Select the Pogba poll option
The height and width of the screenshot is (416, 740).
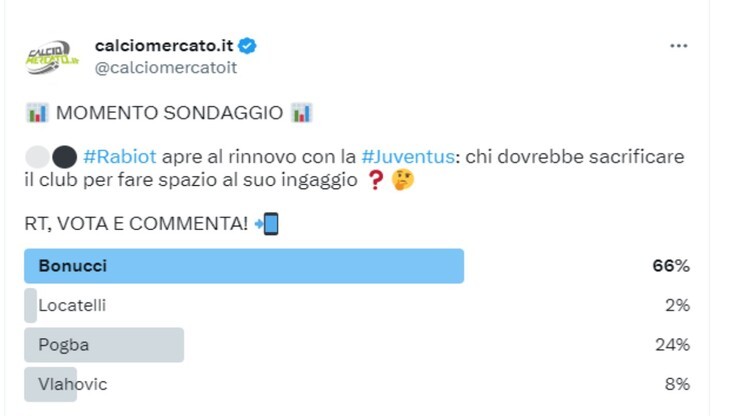coord(64,345)
